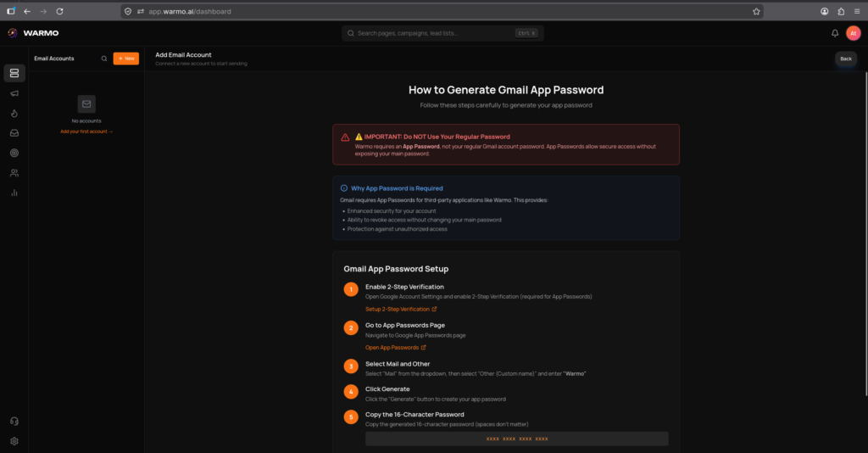
Task: Open the Leads people sidebar icon
Action: click(x=14, y=173)
